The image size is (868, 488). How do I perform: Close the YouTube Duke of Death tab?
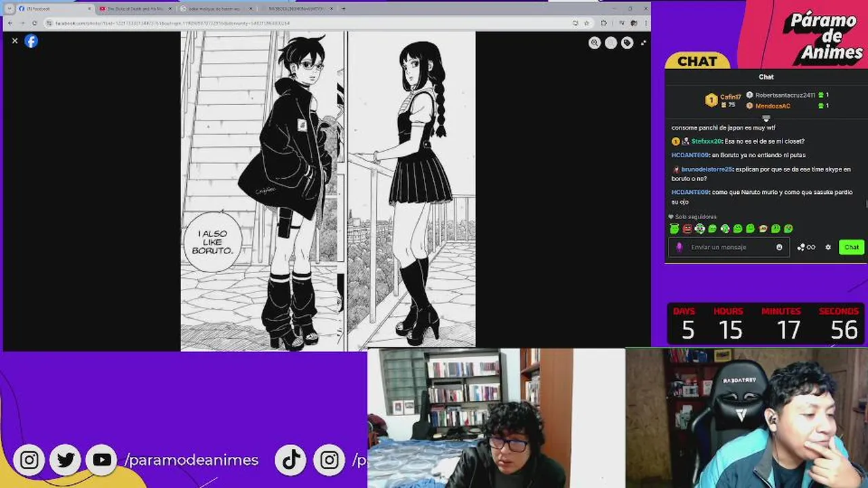tap(169, 9)
